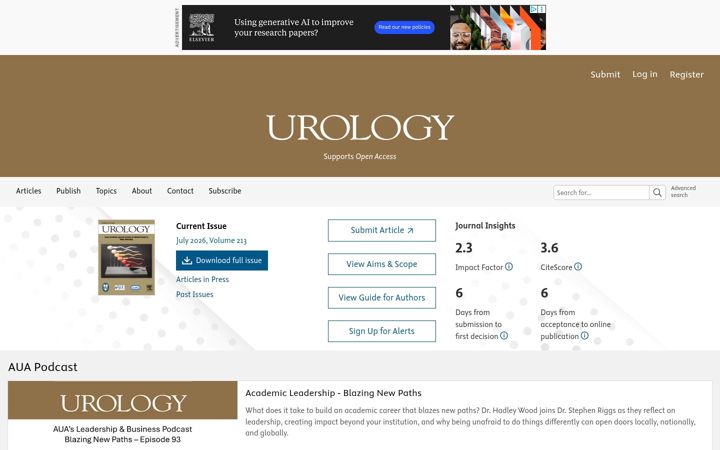Click View Aims & Scope button
The width and height of the screenshot is (720, 450).
point(382,264)
